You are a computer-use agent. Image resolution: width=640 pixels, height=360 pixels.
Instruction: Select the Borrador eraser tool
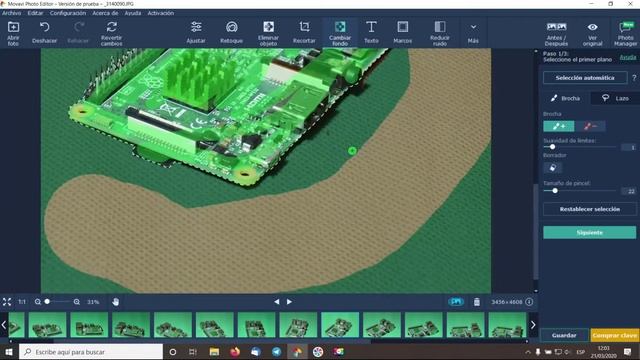coord(552,167)
